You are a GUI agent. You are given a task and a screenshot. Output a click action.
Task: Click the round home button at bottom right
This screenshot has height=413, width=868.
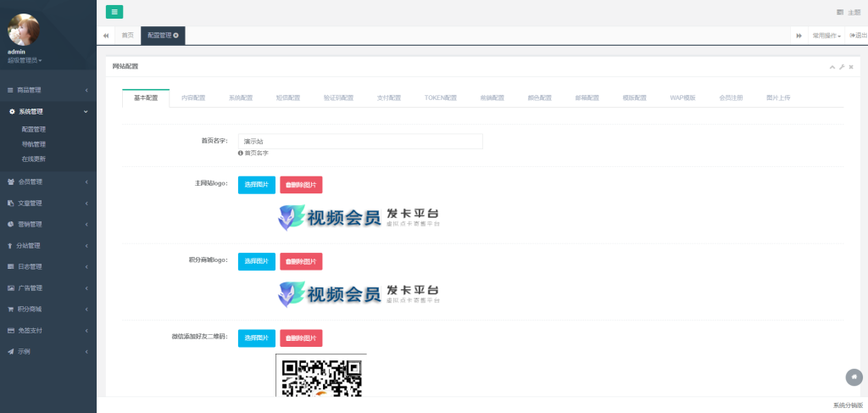[x=854, y=377]
